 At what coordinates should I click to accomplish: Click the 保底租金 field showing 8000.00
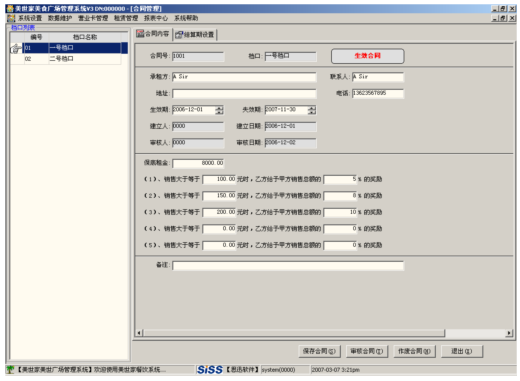[x=198, y=163]
